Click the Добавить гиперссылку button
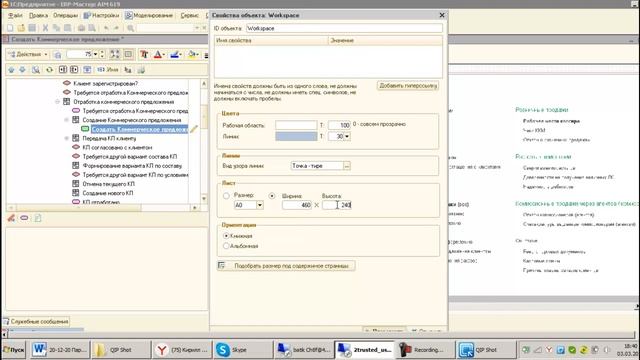 (x=408, y=86)
